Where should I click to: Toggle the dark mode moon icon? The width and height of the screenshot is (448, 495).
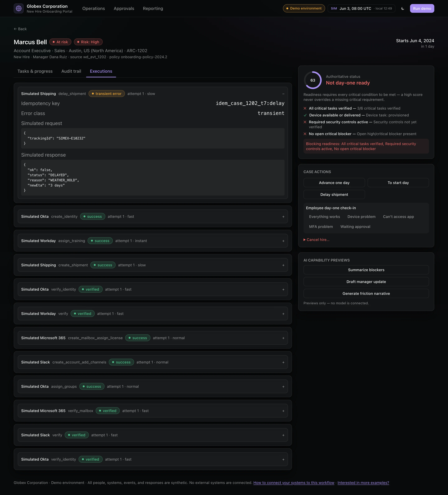[403, 8]
